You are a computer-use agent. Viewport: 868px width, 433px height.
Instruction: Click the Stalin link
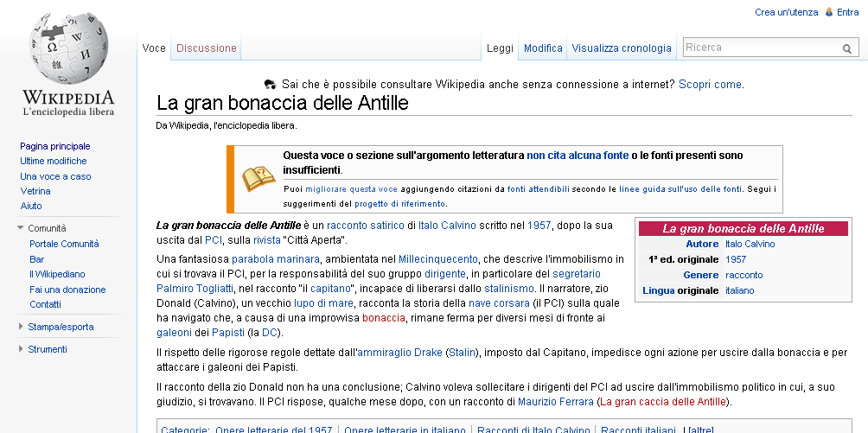tap(462, 353)
